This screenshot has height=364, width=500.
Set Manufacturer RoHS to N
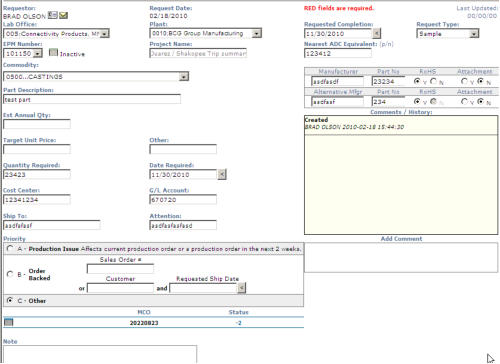[433, 81]
